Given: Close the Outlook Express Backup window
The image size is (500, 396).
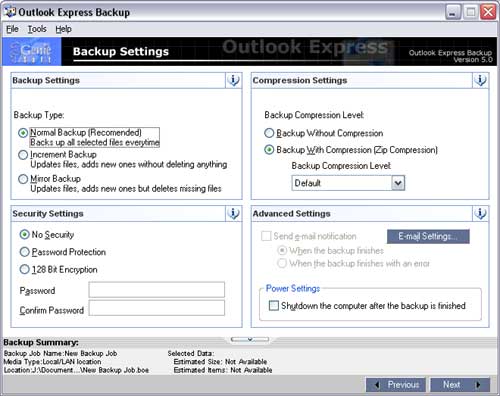Looking at the screenshot, I should [488, 13].
